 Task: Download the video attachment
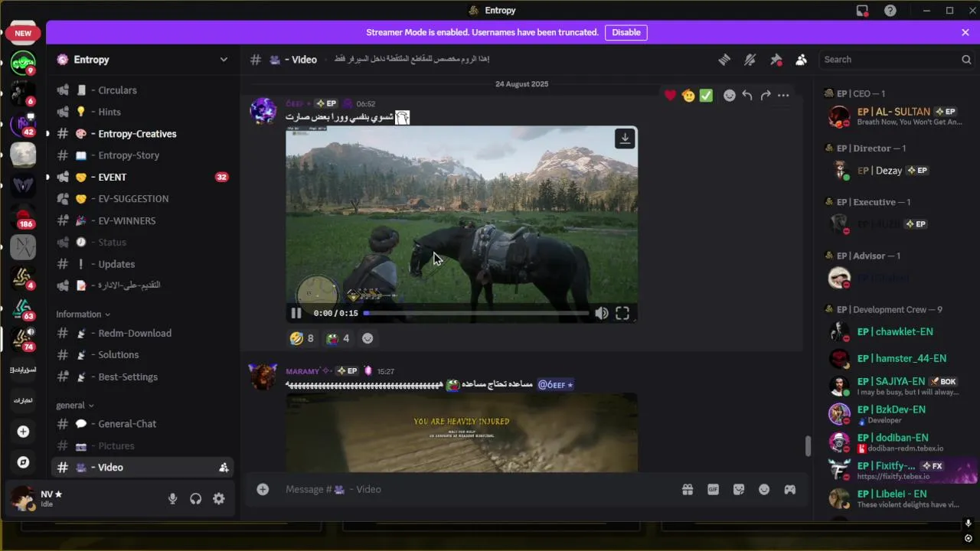625,139
